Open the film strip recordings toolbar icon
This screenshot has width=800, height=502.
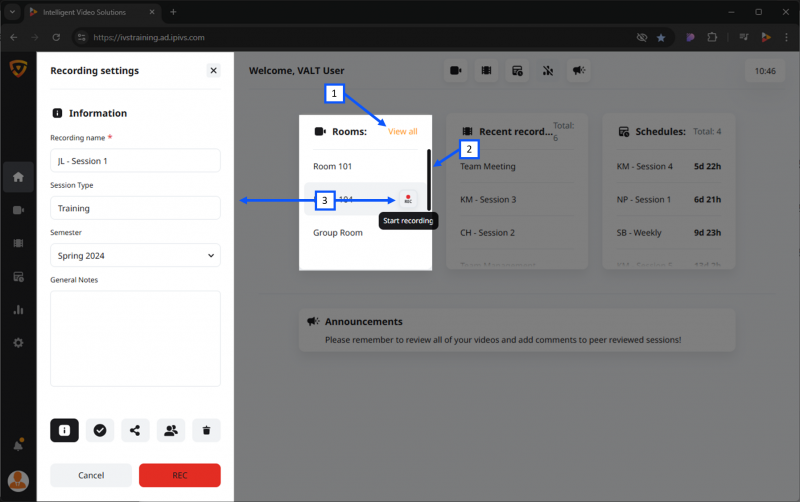486,70
